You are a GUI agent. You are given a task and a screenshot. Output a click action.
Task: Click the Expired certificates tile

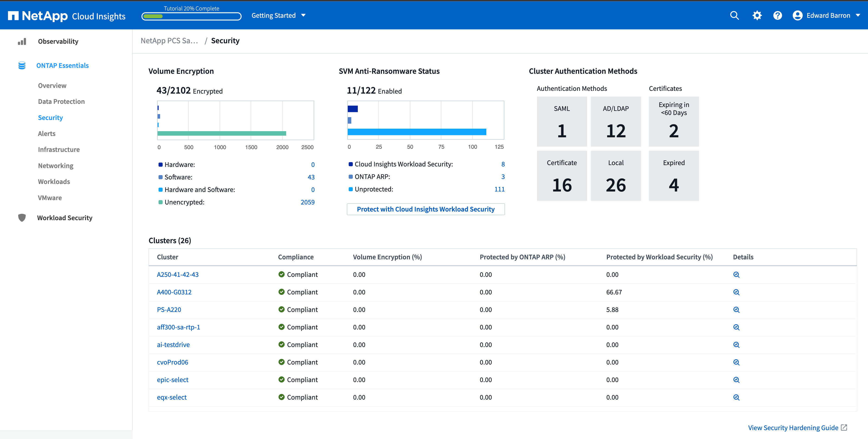point(674,176)
